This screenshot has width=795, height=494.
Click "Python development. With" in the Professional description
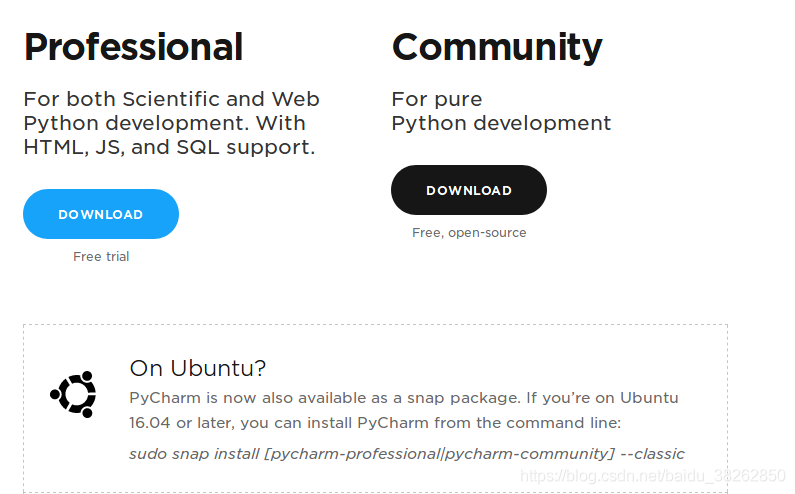164,123
